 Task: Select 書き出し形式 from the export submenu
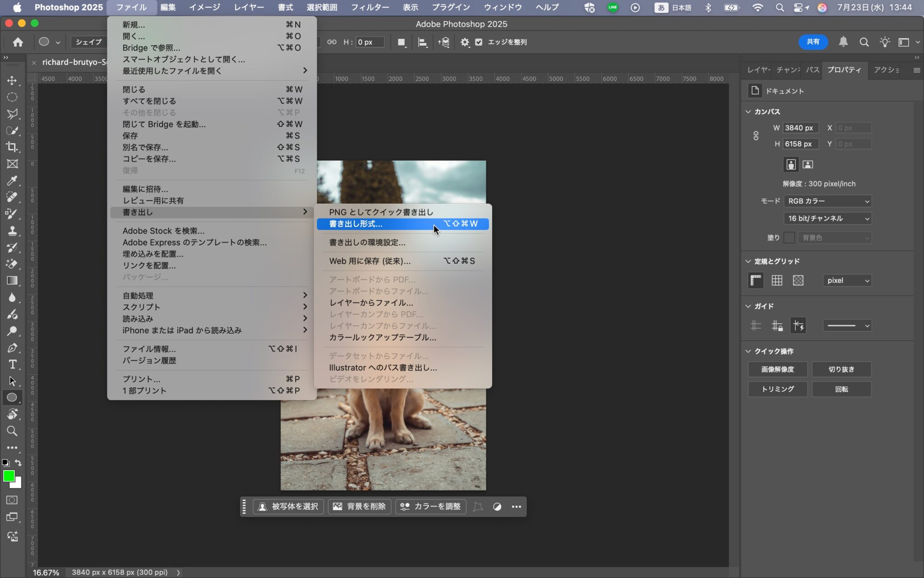click(x=355, y=224)
